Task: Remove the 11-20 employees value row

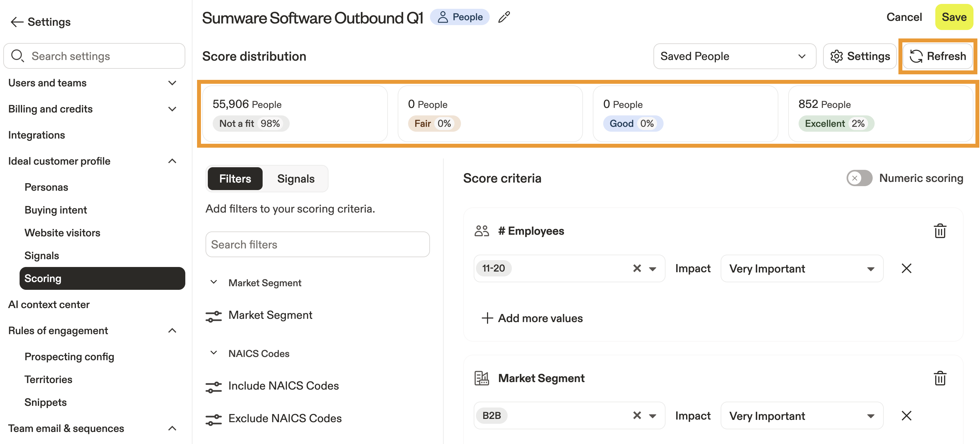Action: tap(906, 268)
